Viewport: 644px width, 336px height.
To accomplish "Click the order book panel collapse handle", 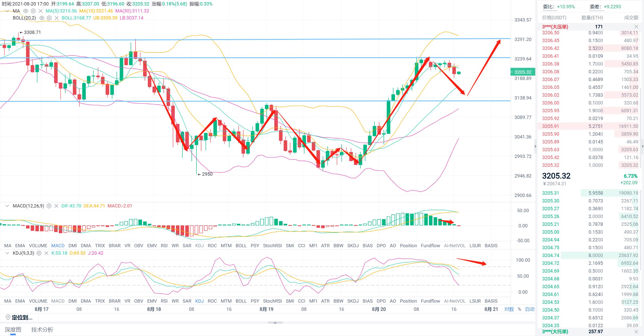I will pyautogui.click(x=535, y=147).
